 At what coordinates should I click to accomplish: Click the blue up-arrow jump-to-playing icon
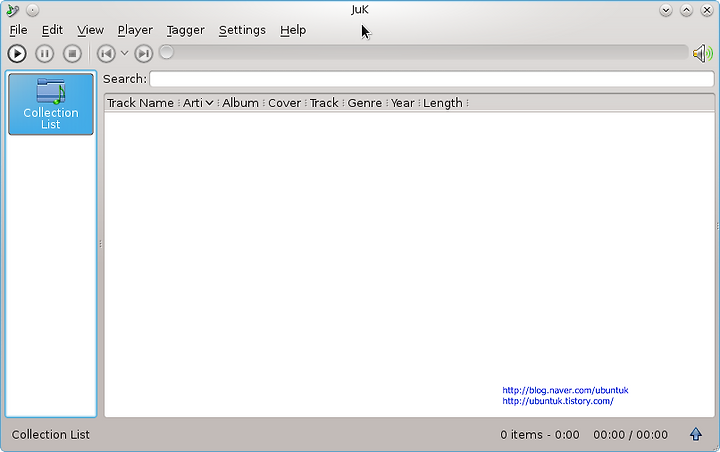696,434
